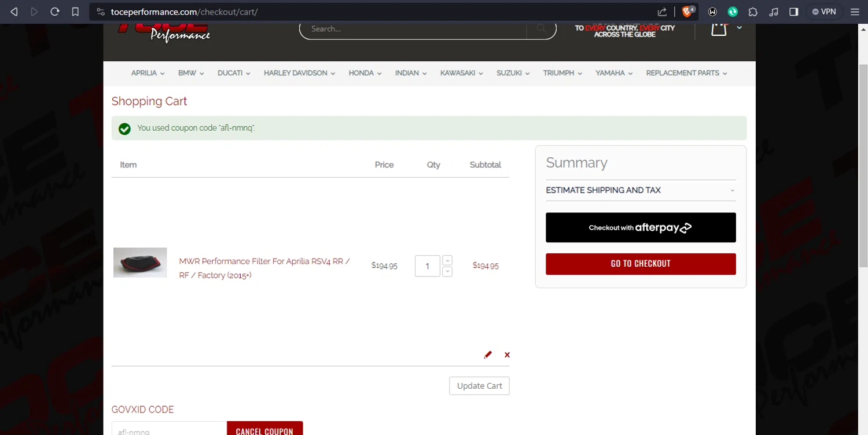This screenshot has height=435, width=868.
Task: Expand the KAWASAKI dropdown
Action: click(x=461, y=73)
